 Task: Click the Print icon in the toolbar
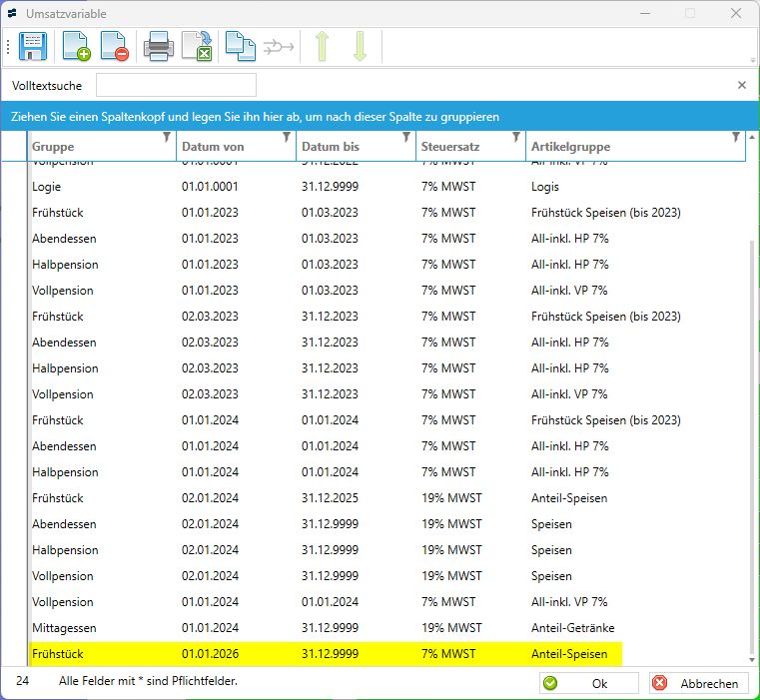coord(159,47)
